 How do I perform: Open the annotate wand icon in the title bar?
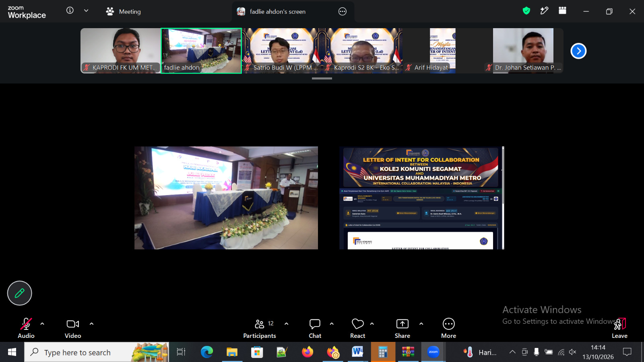[544, 11]
